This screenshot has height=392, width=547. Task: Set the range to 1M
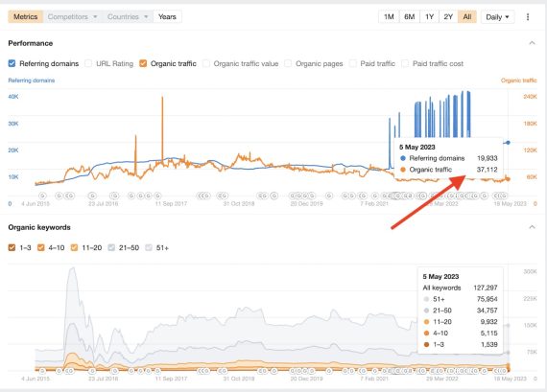(x=389, y=16)
